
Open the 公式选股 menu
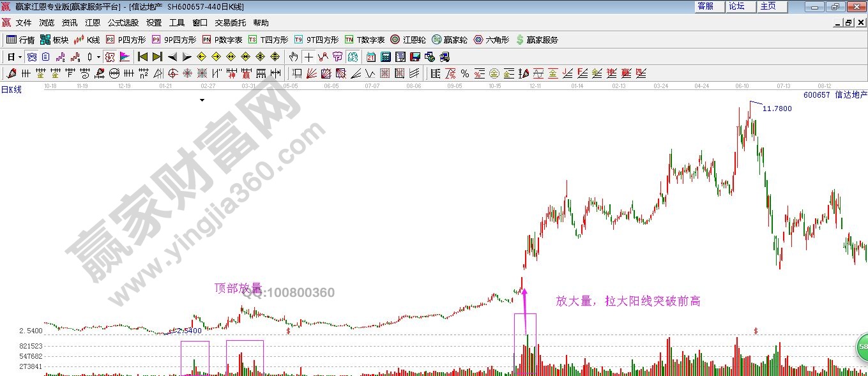pos(123,22)
